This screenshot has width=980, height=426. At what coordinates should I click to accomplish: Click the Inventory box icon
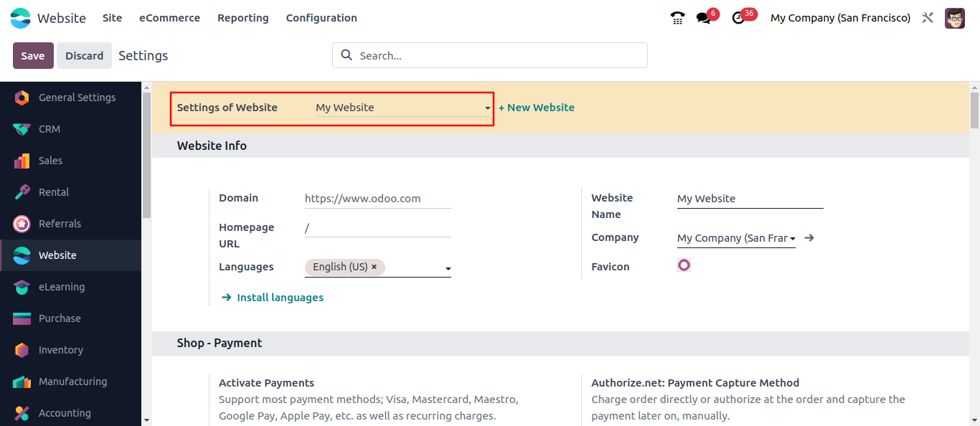(22, 350)
